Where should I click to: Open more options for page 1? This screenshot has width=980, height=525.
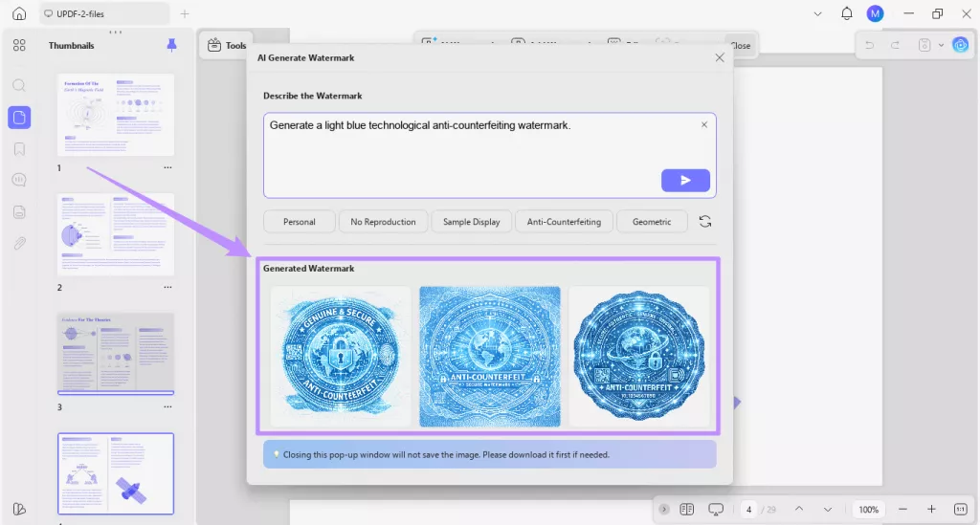(x=167, y=167)
